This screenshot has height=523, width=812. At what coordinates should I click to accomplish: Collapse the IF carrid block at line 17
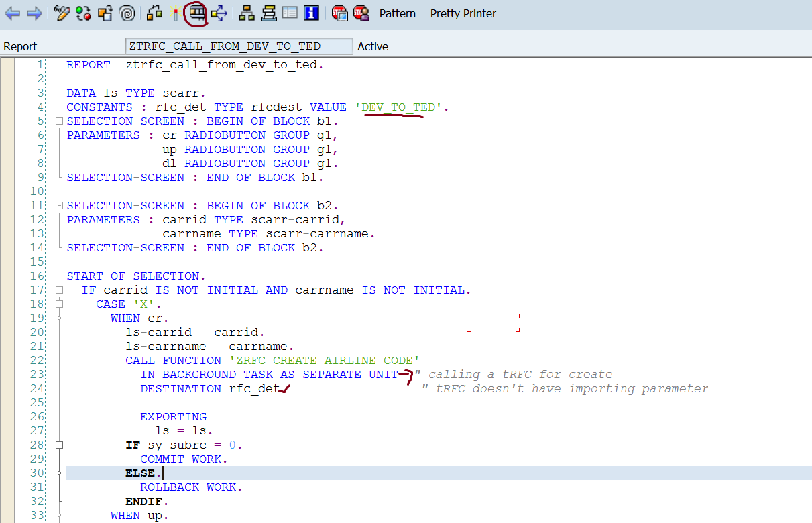(59, 290)
